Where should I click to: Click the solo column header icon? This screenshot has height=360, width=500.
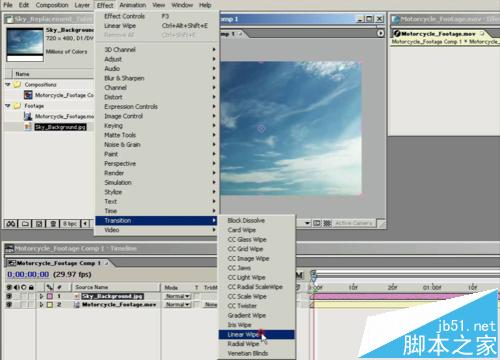tap(24, 287)
